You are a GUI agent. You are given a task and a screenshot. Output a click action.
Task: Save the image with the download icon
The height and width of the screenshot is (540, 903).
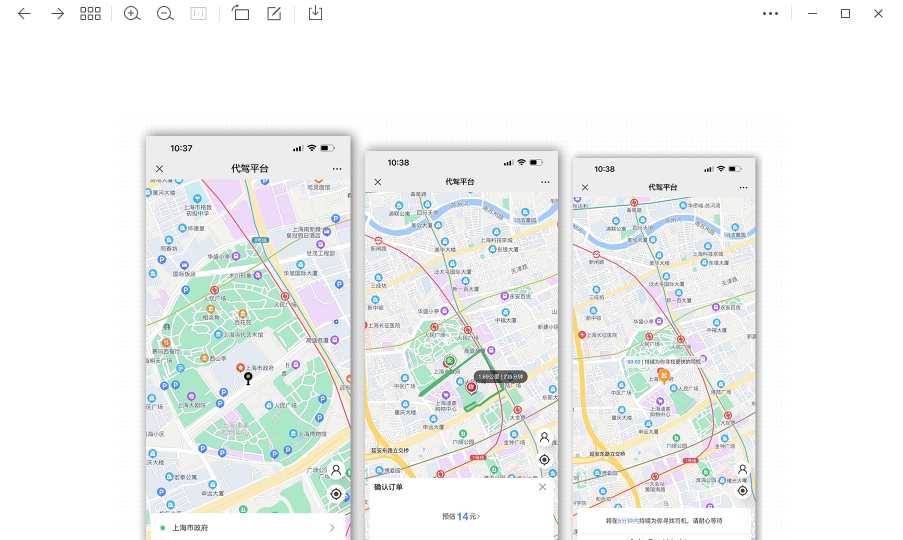point(315,14)
